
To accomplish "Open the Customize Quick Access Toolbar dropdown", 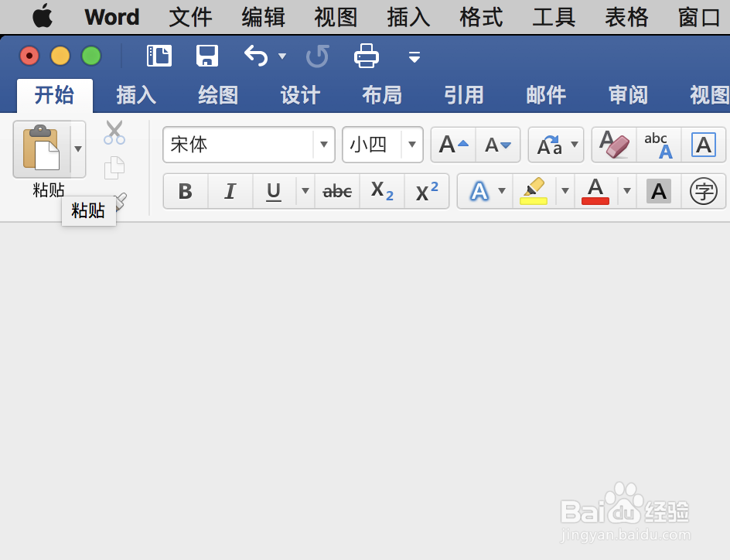I will 414,56.
